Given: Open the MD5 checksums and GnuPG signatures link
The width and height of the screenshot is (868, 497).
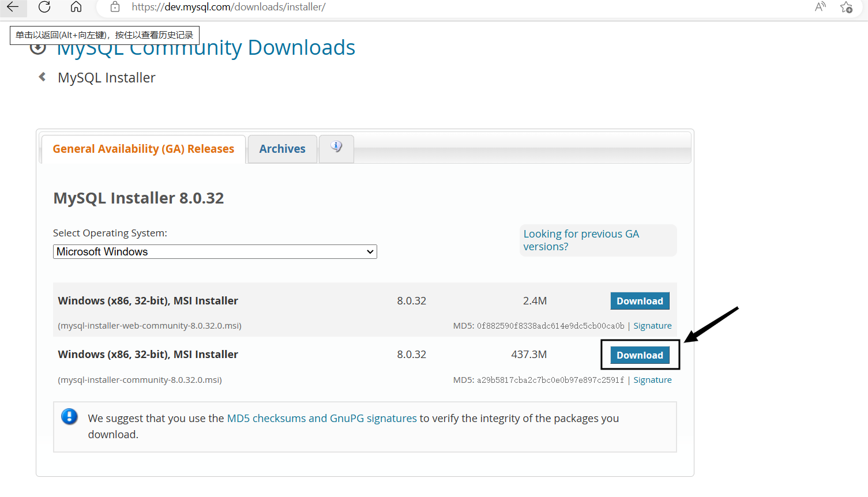Looking at the screenshot, I should (x=321, y=418).
